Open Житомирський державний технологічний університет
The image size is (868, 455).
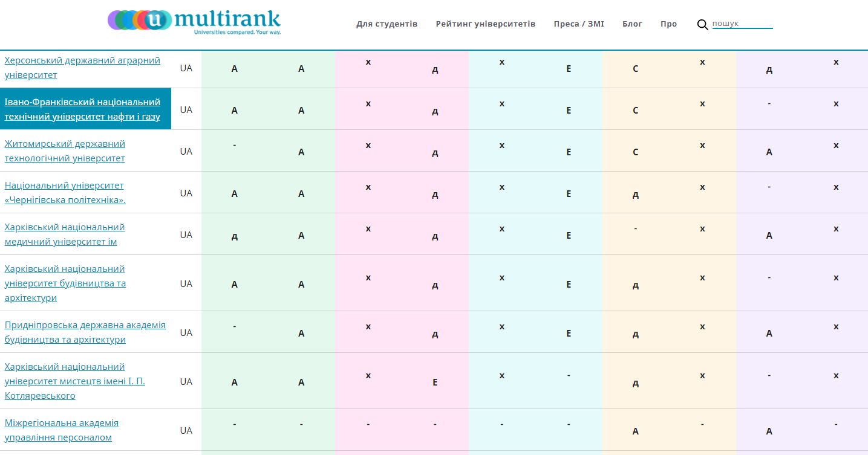click(x=65, y=151)
